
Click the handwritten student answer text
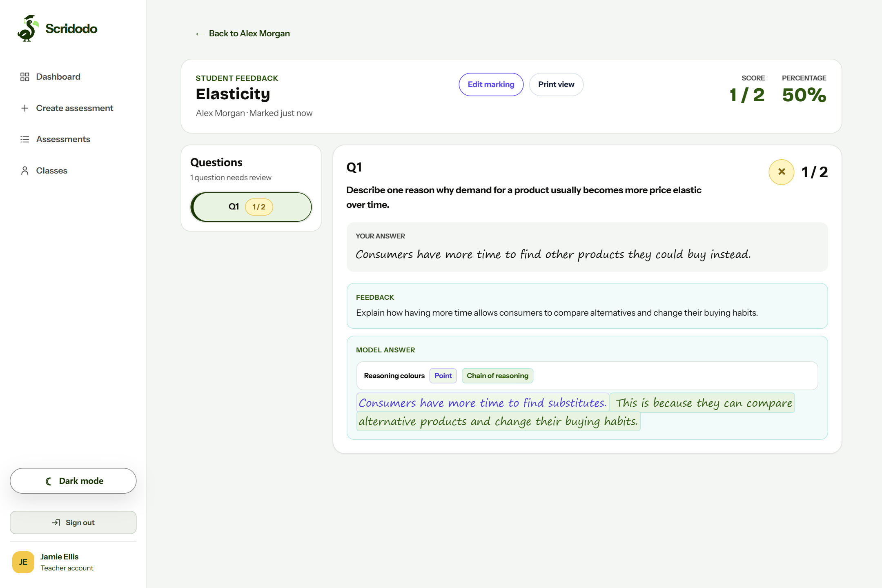pos(553,254)
